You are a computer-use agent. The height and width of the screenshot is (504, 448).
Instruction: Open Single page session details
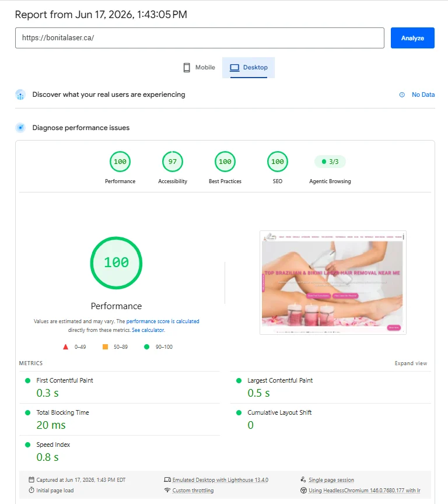coord(331,480)
